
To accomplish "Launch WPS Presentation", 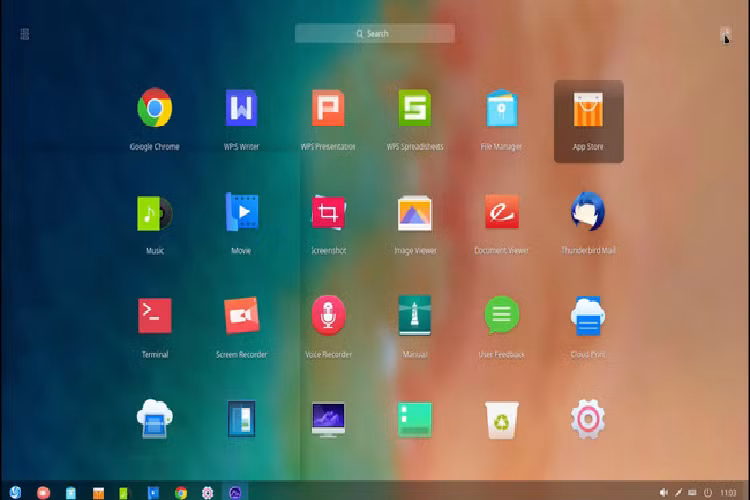I will pos(328,108).
